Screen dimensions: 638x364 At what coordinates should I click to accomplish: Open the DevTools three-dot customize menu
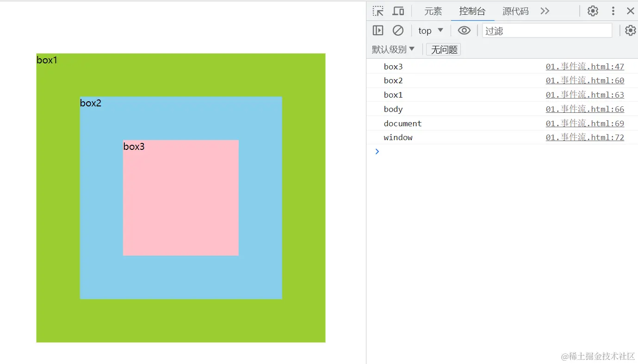coord(613,11)
